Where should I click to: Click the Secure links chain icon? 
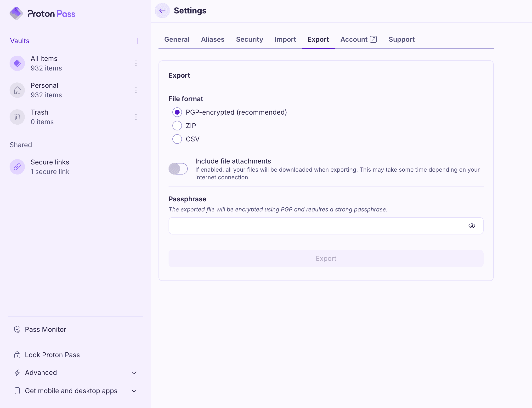(17, 167)
